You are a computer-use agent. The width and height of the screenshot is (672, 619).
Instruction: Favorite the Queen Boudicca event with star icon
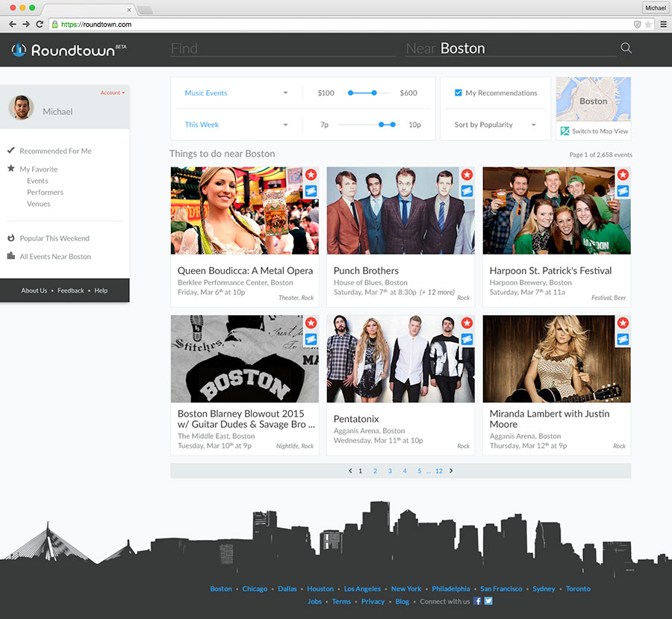coord(311,175)
